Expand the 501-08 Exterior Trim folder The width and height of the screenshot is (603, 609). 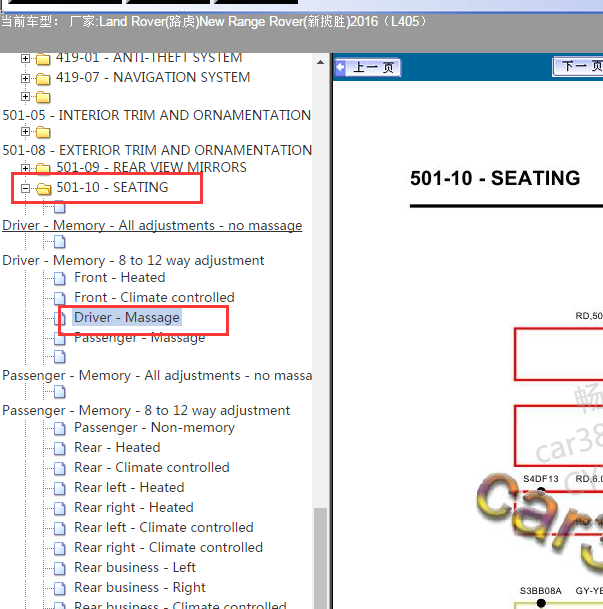[25, 131]
